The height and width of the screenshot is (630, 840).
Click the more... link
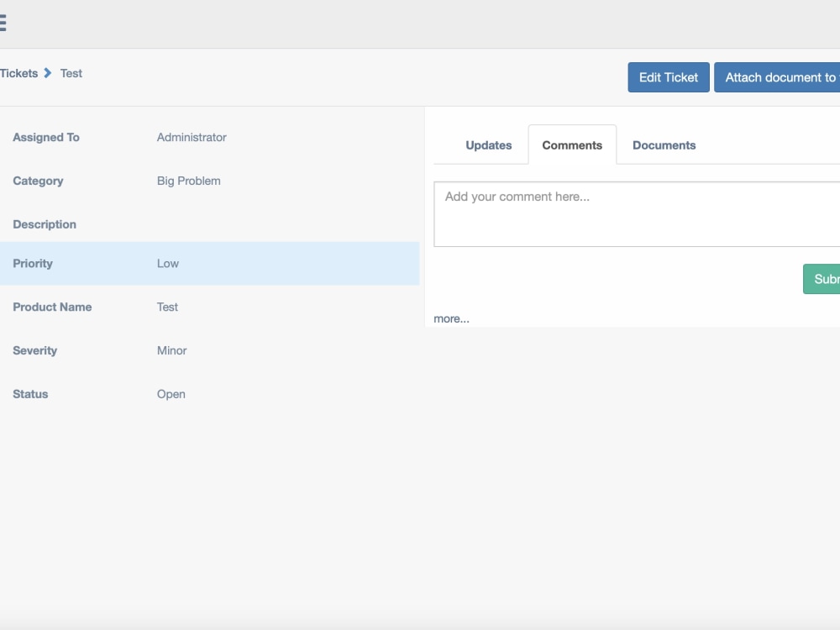click(x=450, y=318)
